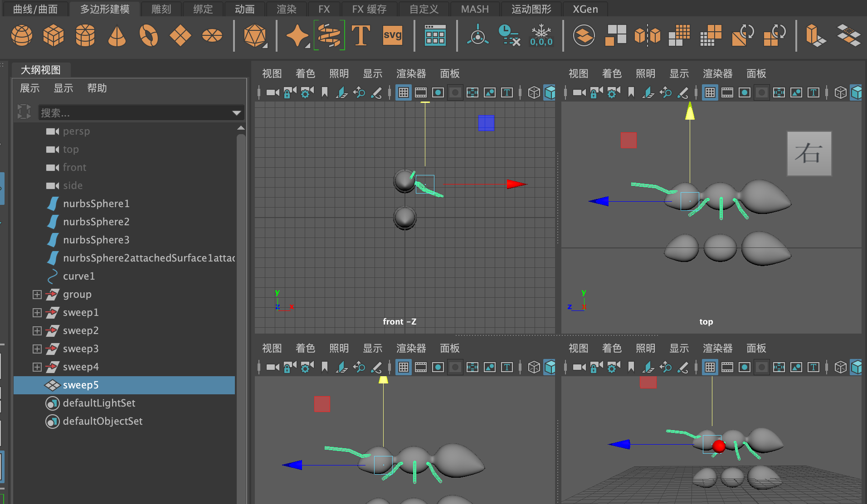Click the select camera icon in front viewport

click(273, 92)
